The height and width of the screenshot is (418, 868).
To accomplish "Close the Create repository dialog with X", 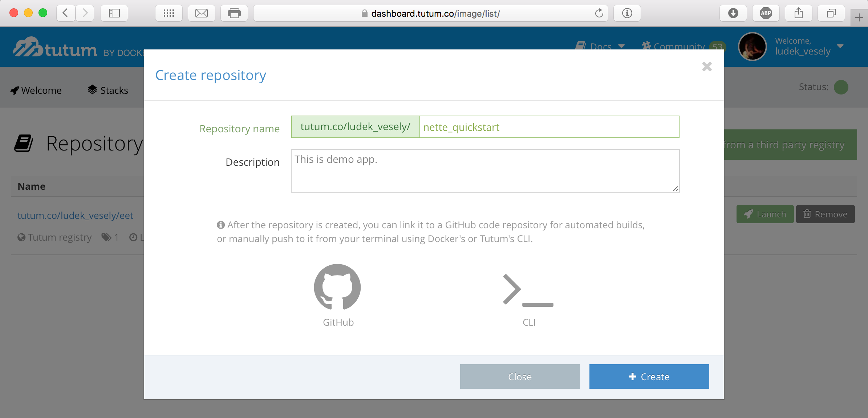I will [x=707, y=67].
